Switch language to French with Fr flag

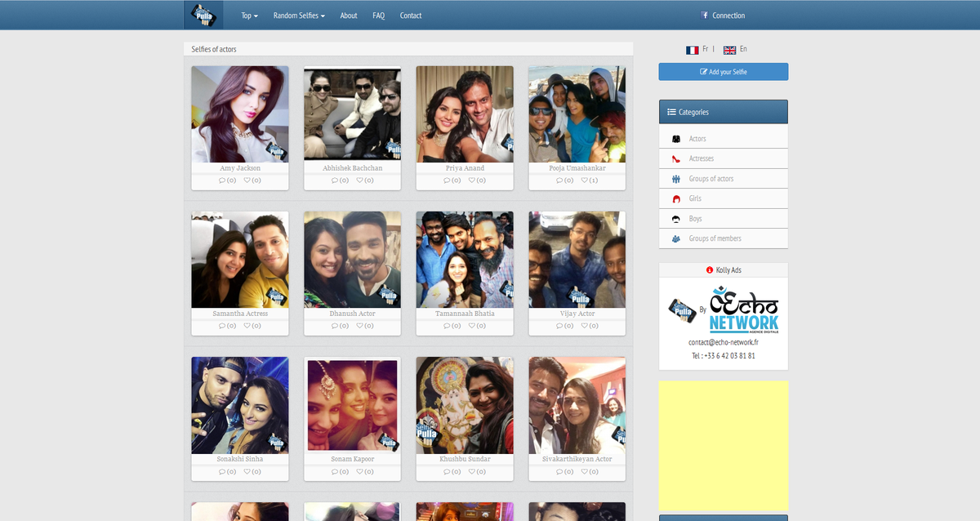point(693,49)
